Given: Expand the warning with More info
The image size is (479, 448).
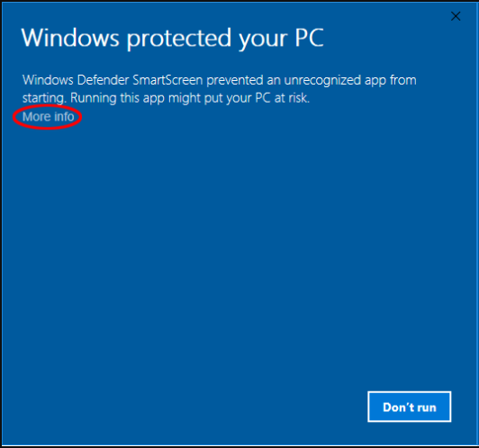Looking at the screenshot, I should pos(49,117).
